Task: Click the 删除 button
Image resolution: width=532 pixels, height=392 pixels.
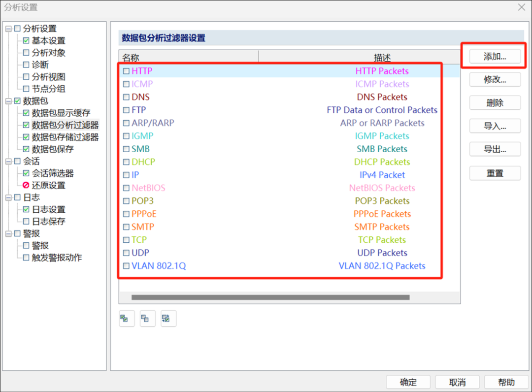Action: (x=495, y=102)
